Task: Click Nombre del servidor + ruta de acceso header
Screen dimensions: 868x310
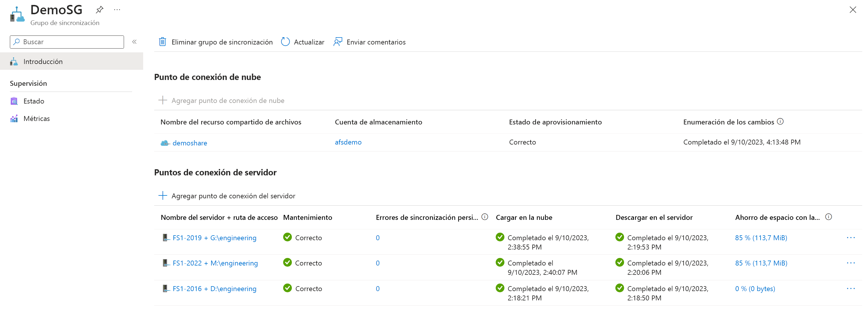Action: pyautogui.click(x=219, y=217)
